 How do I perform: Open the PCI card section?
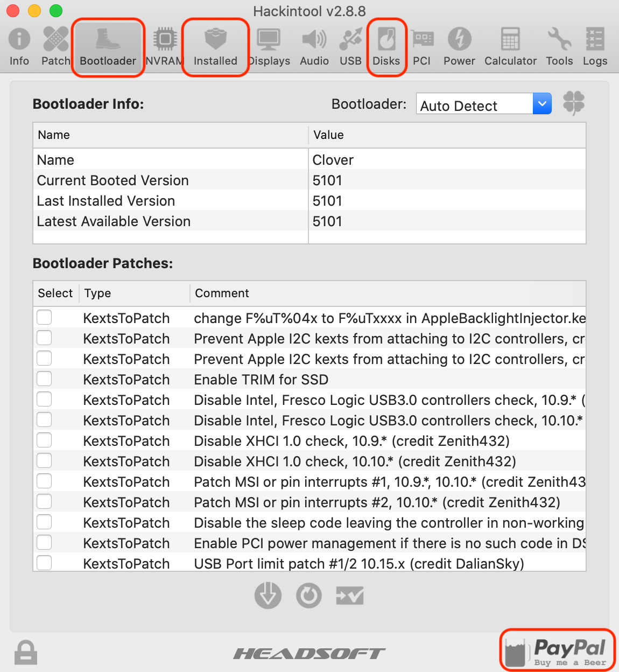(x=422, y=47)
